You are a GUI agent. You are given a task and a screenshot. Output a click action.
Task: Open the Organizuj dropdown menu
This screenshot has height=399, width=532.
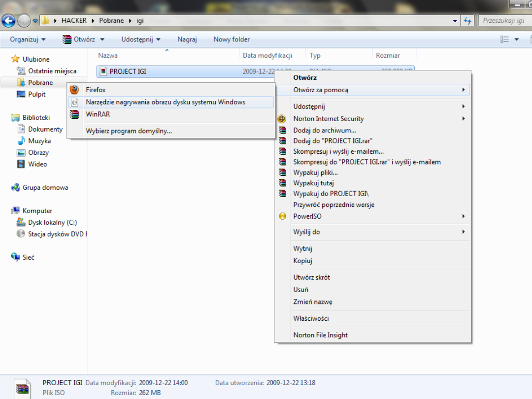tap(28, 39)
